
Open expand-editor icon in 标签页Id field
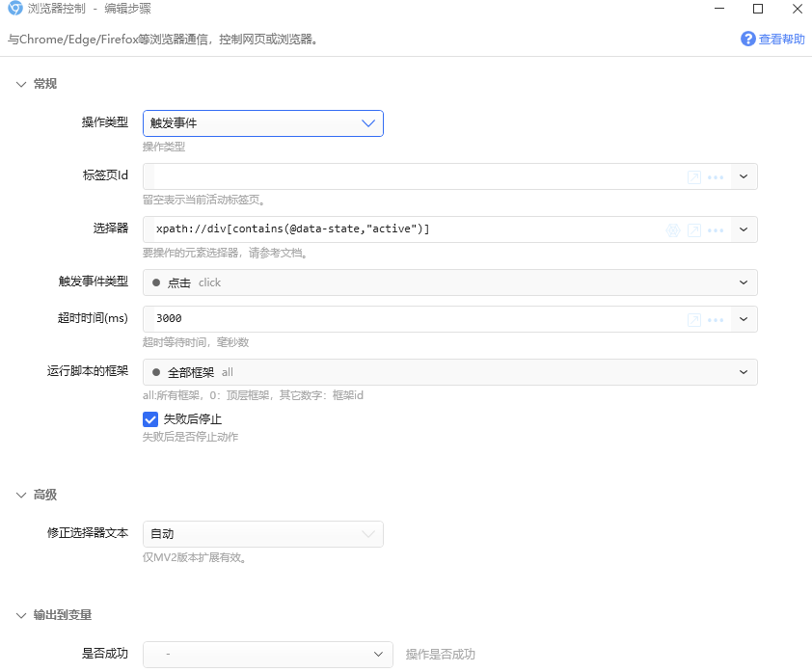(693, 177)
